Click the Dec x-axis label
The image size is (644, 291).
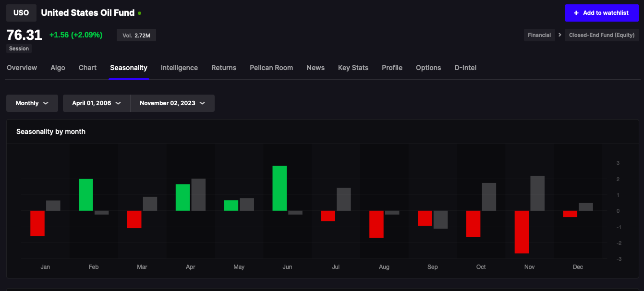[578, 267]
